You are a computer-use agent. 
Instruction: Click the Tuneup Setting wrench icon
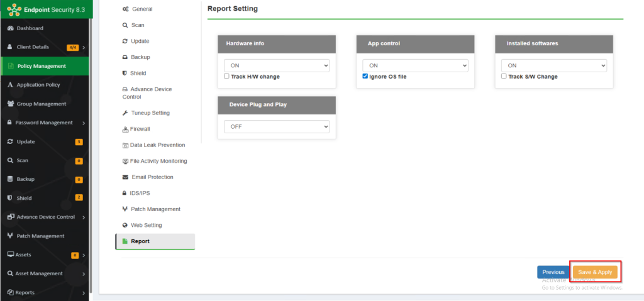(x=125, y=113)
